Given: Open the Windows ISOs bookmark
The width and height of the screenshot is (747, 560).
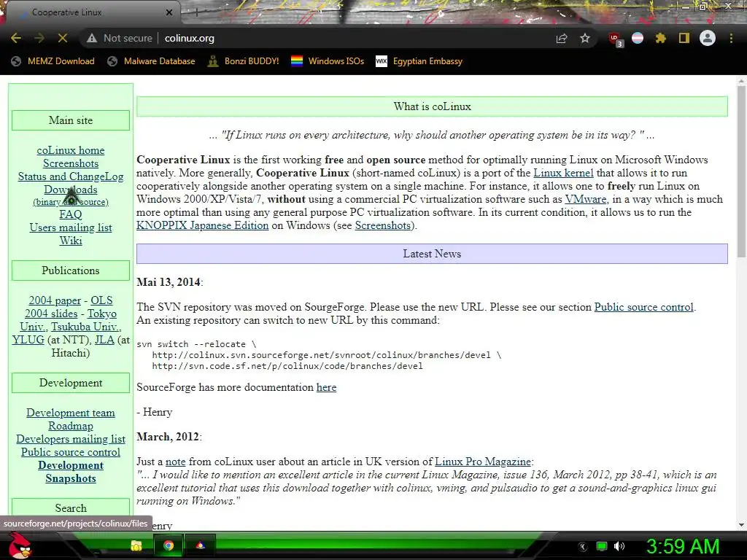Looking at the screenshot, I should click(328, 61).
